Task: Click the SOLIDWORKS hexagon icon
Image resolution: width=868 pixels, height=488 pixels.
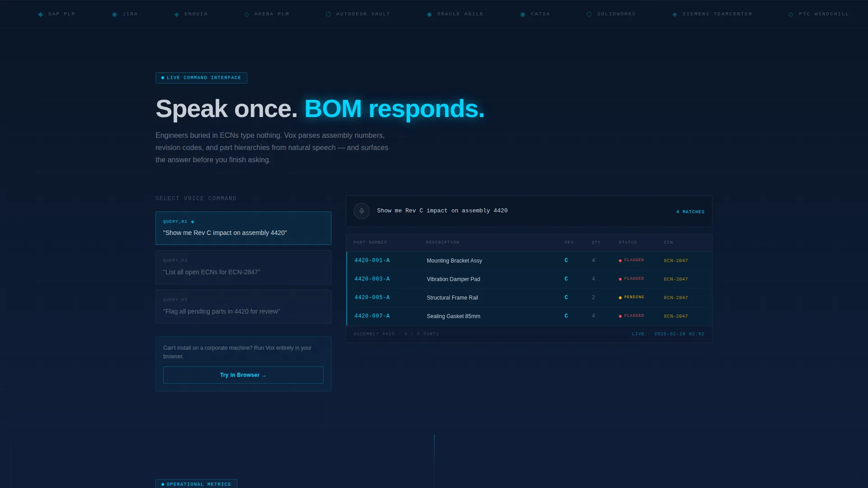Action: (589, 14)
